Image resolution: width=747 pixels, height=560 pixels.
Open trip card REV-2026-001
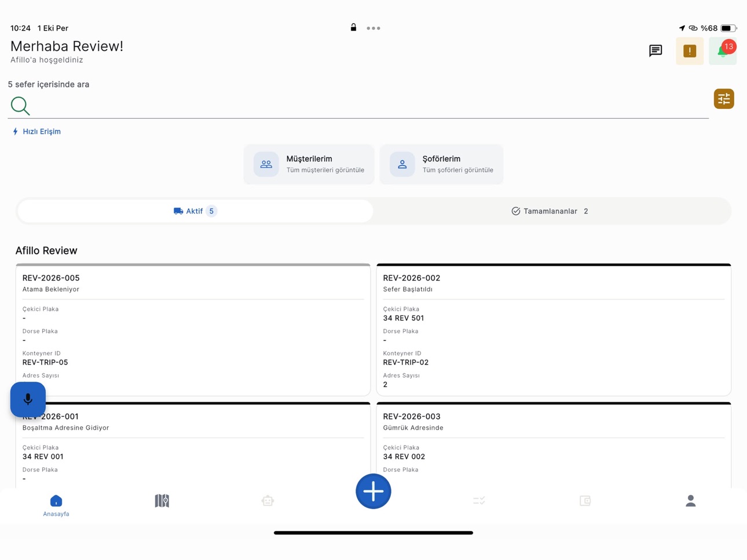coord(193,445)
